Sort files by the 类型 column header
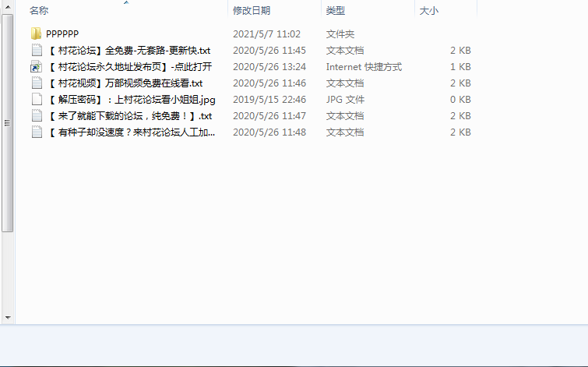Image resolution: width=588 pixels, height=367 pixels. (x=336, y=11)
